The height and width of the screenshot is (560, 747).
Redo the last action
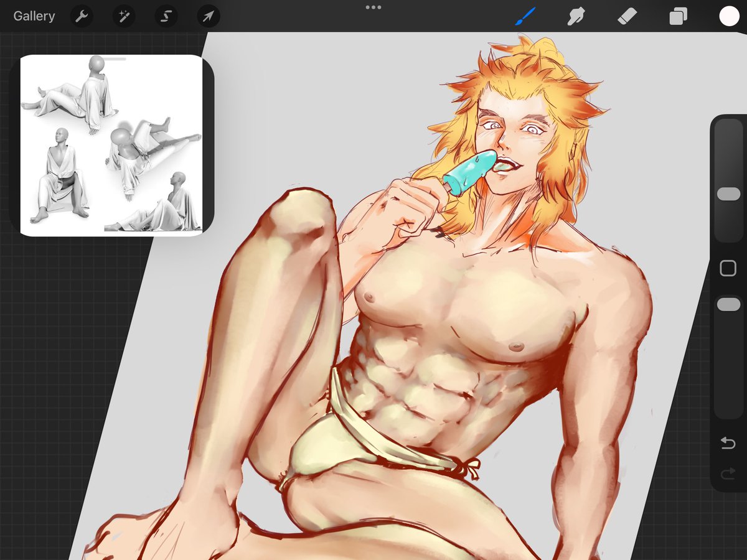728,475
